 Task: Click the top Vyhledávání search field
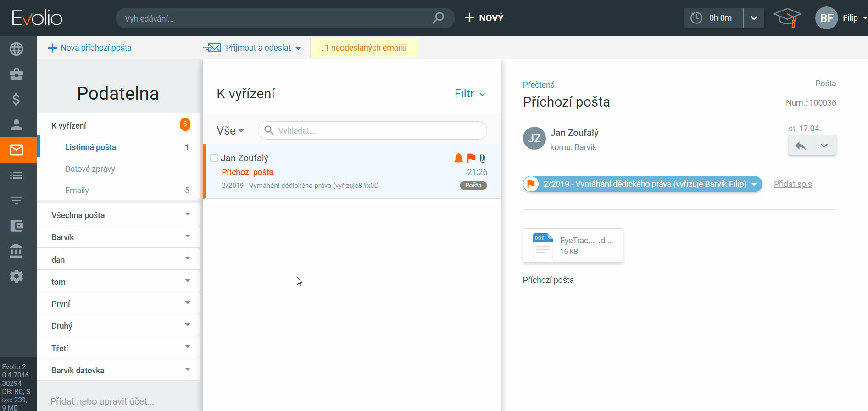(275, 18)
